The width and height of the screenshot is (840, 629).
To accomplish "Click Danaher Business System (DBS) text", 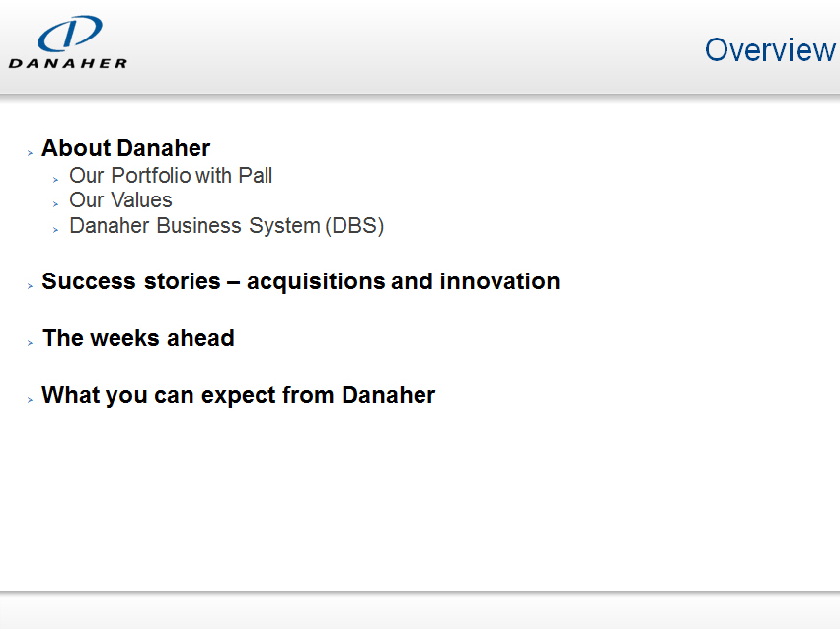I will pyautogui.click(x=226, y=226).
